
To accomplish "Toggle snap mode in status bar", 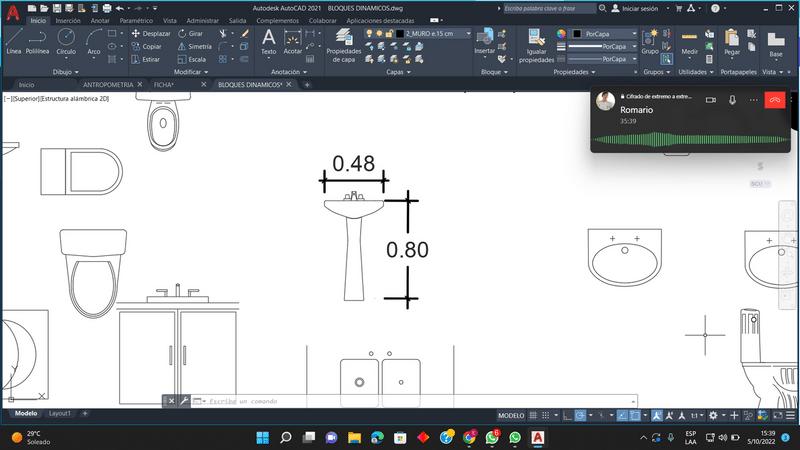I will click(545, 415).
